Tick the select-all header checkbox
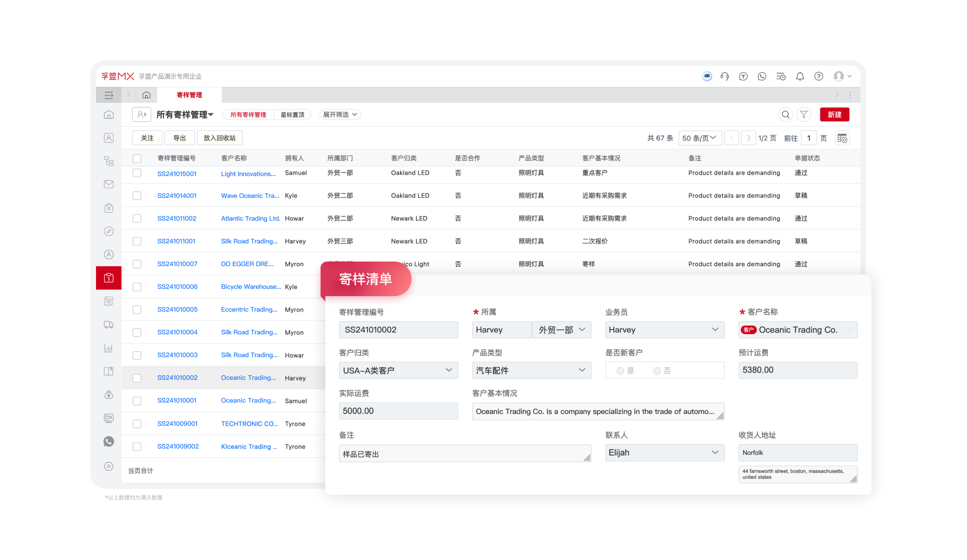The height and width of the screenshot is (560, 967). (137, 158)
